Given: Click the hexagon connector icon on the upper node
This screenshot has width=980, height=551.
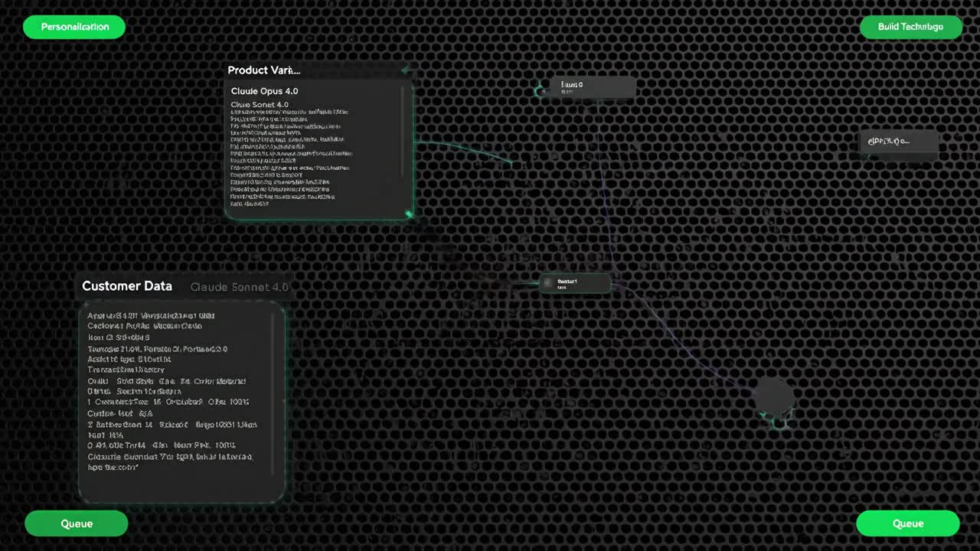Looking at the screenshot, I should click(x=541, y=91).
